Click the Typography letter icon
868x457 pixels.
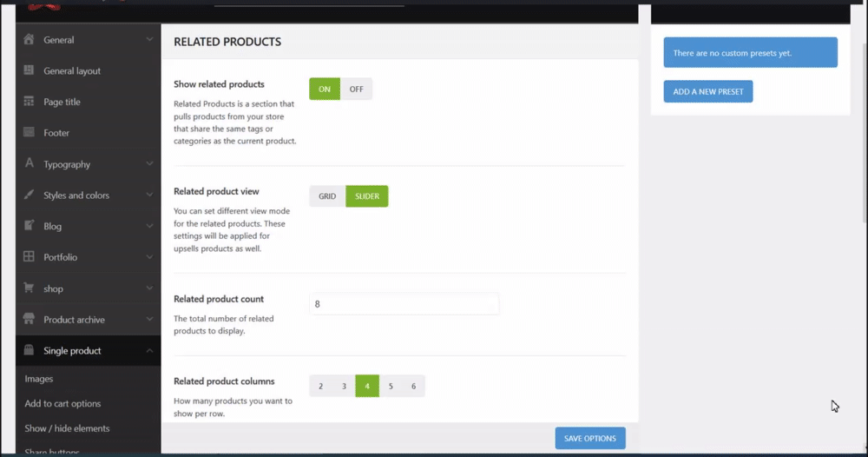point(29,163)
